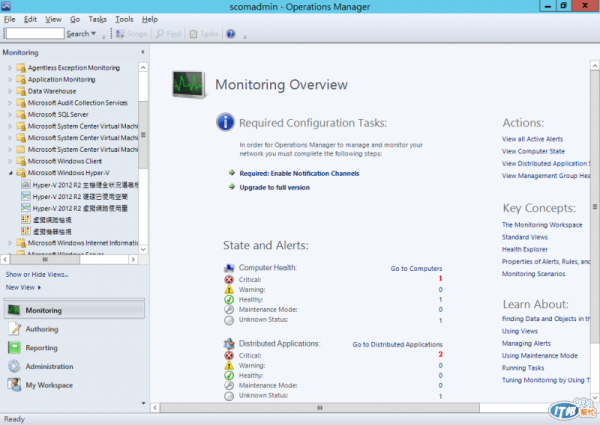This screenshot has height=425, width=600.
Task: Click the Microsoft SQL Server folder icon
Action: tap(21, 114)
